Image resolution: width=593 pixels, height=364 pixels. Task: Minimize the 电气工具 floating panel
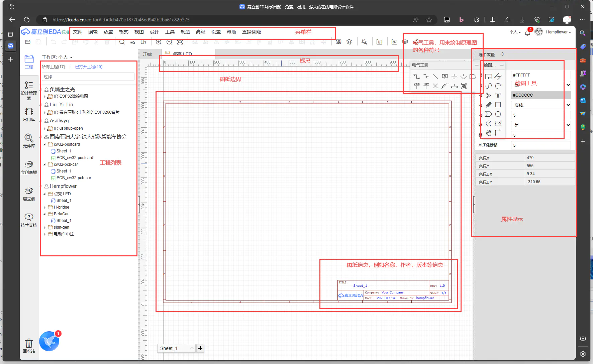tap(476, 65)
